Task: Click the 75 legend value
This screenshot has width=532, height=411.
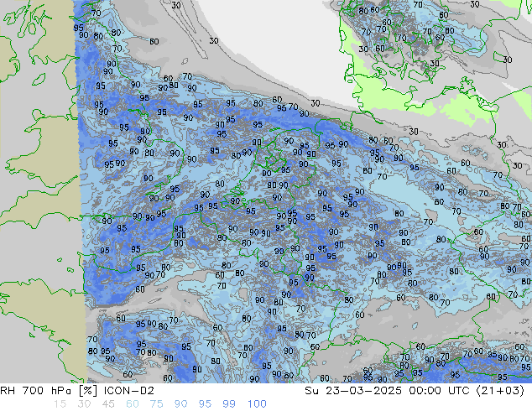Action: (156, 403)
